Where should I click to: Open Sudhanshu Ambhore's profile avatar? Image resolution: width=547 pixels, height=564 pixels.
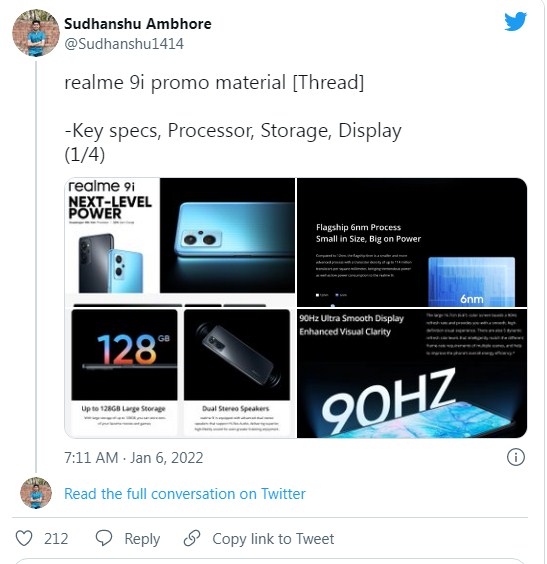(x=36, y=33)
